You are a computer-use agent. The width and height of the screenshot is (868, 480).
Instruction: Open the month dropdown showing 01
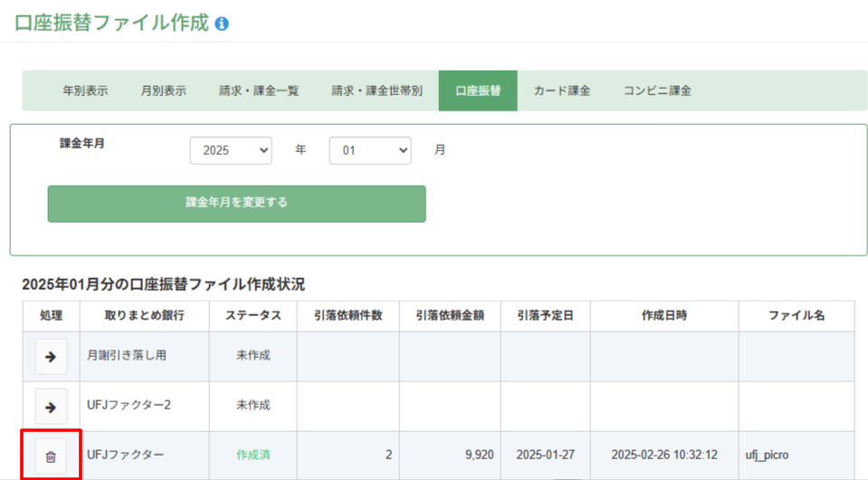pos(370,150)
